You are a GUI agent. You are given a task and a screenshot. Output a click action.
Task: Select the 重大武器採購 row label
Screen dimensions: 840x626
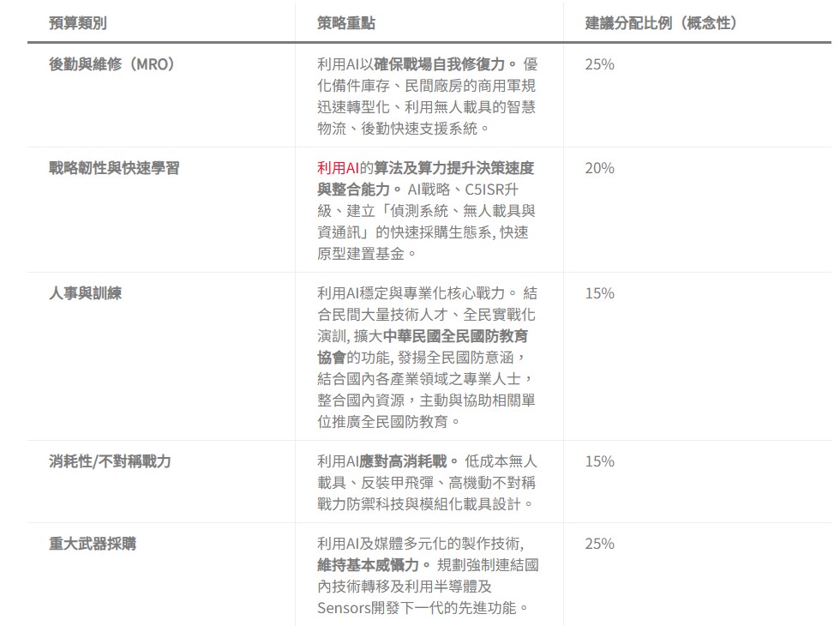click(x=92, y=544)
